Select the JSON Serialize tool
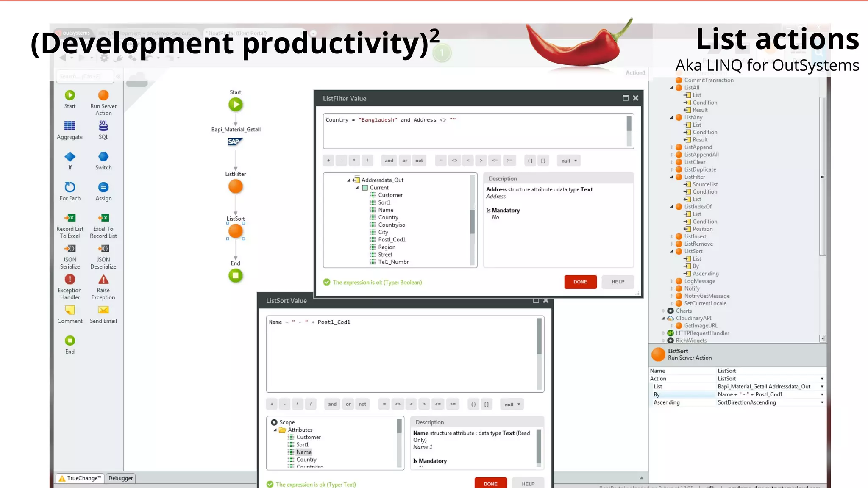This screenshot has height=488, width=868. coord(70,257)
